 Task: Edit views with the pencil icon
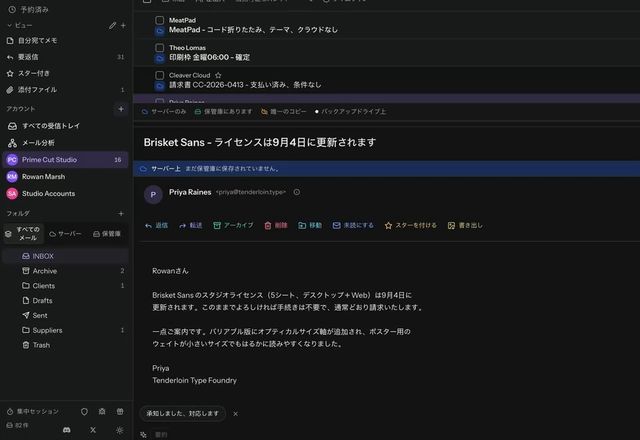click(x=112, y=25)
